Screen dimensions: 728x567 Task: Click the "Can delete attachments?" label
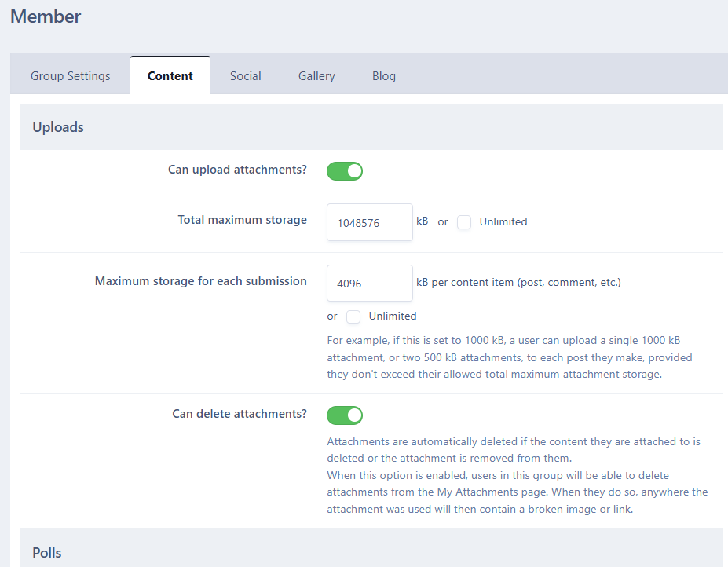point(239,414)
